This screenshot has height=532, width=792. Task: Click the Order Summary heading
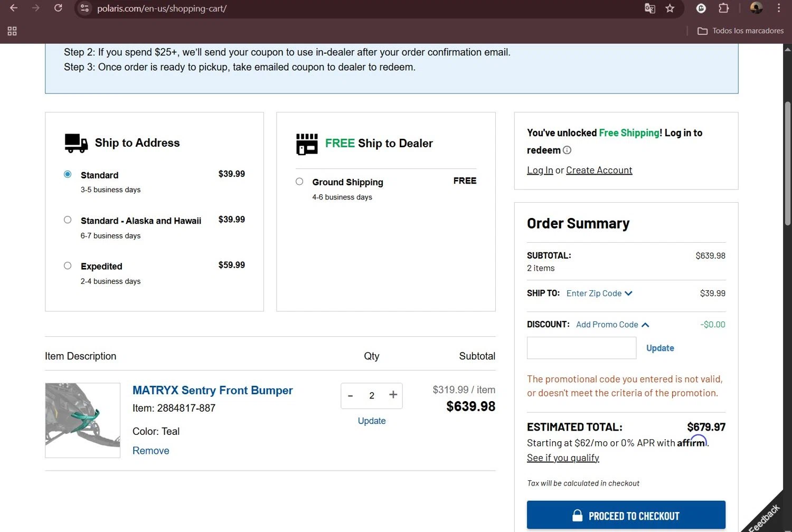pos(578,224)
